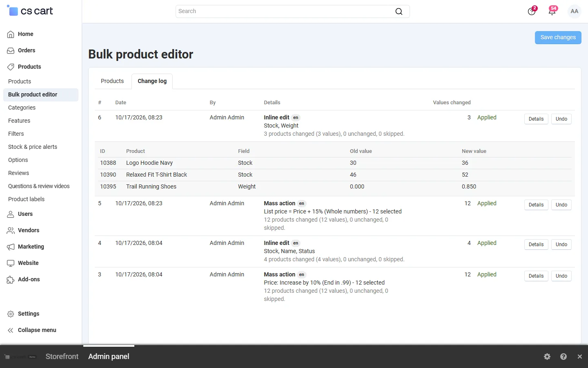Click the bottom bar gear icon
This screenshot has height=368, width=588.
coord(547,357)
